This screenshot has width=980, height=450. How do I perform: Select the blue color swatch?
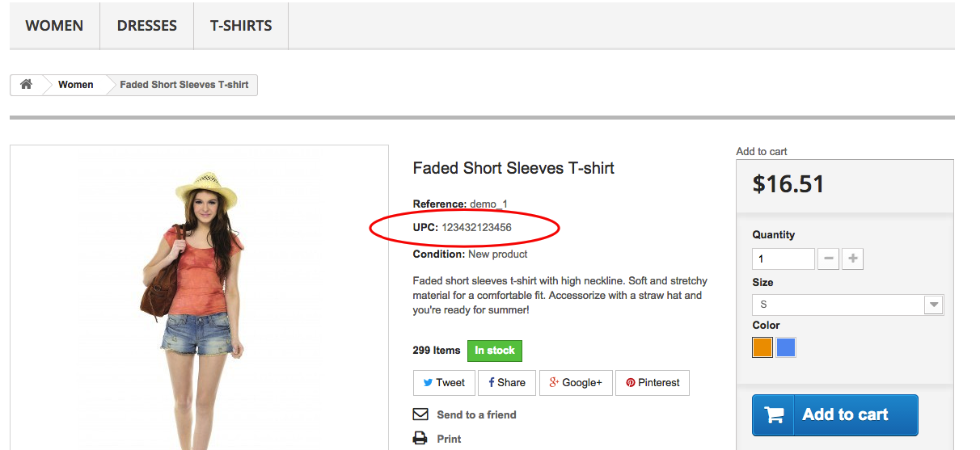point(786,348)
